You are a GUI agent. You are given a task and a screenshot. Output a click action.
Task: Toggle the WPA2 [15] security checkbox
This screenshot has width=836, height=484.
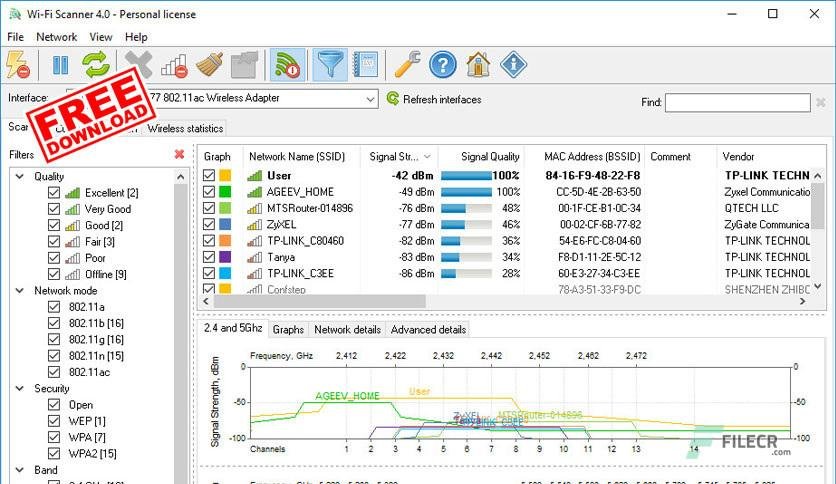(54, 453)
